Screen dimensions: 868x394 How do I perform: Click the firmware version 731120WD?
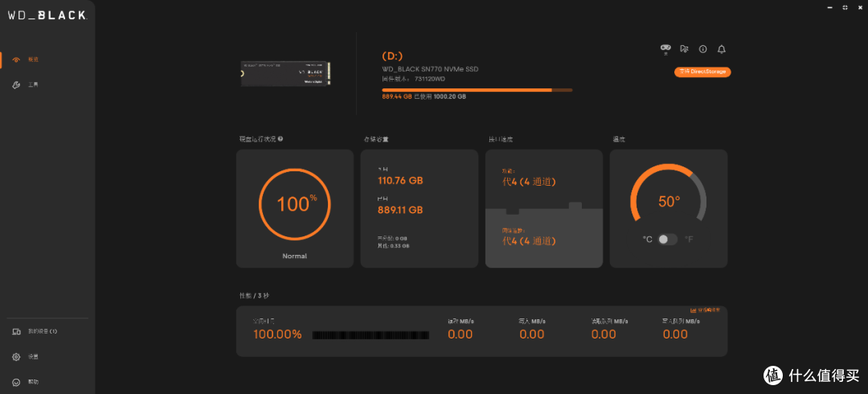click(429, 79)
